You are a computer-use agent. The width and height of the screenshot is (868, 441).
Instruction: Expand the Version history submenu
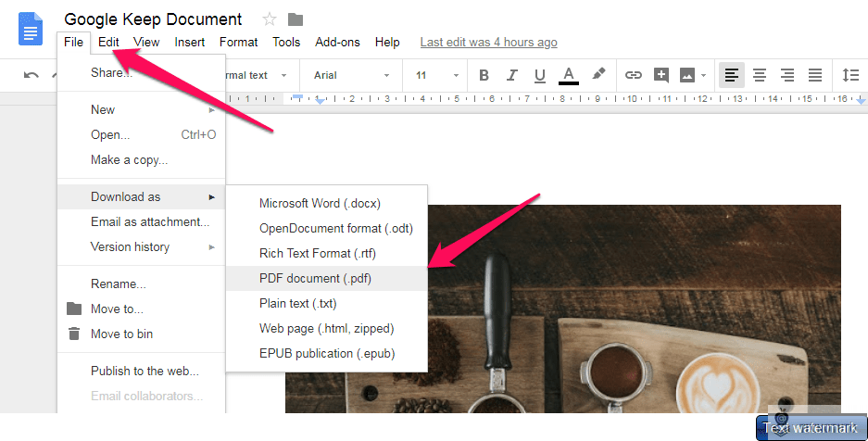point(142,246)
